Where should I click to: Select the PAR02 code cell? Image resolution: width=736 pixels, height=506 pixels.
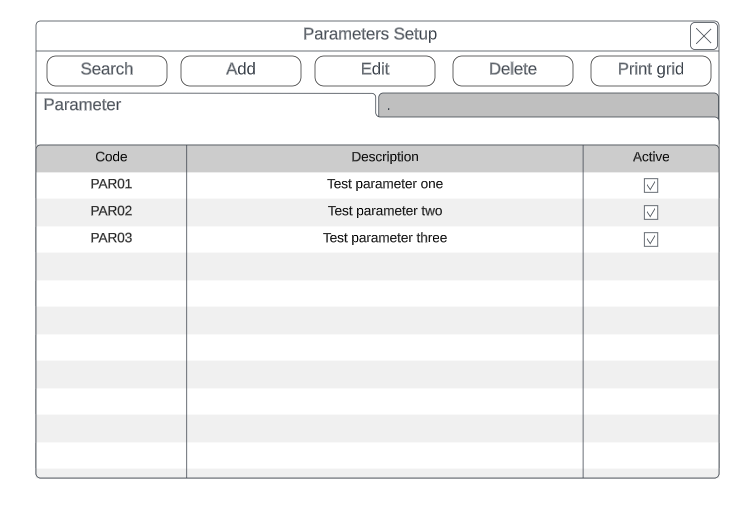(x=111, y=211)
